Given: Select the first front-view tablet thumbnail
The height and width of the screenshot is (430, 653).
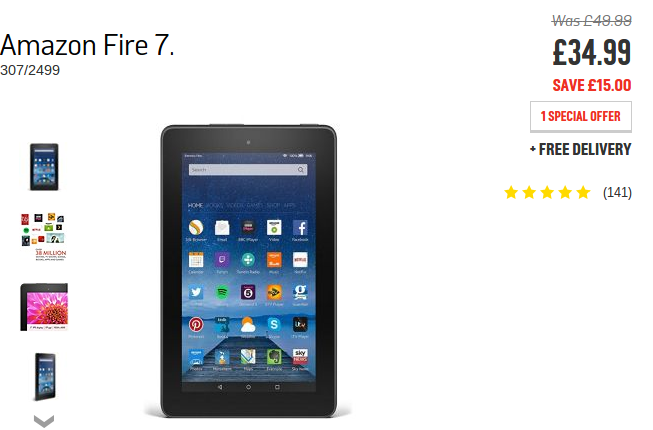Looking at the screenshot, I should coord(44,167).
